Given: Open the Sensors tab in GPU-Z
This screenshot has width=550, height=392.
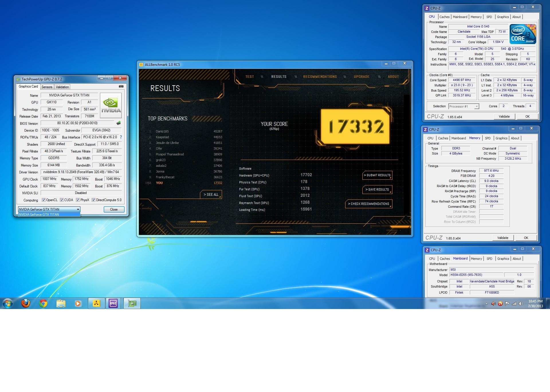Looking at the screenshot, I should click(47, 87).
